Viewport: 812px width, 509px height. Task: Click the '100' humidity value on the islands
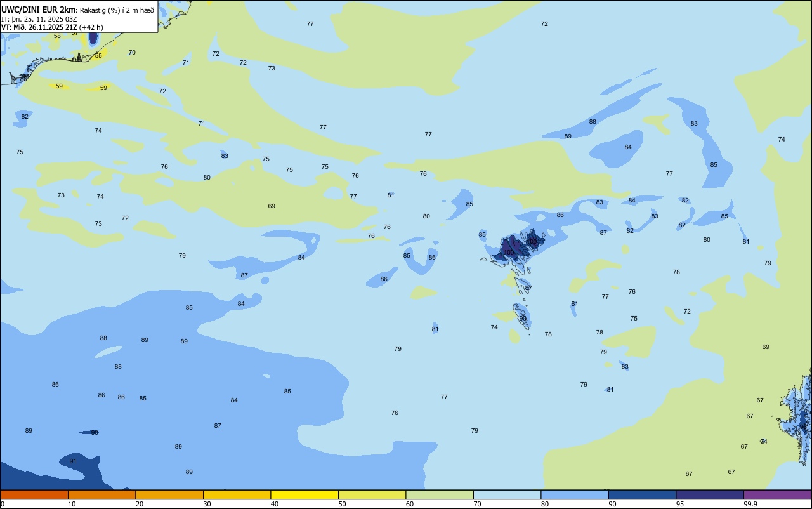509,253
